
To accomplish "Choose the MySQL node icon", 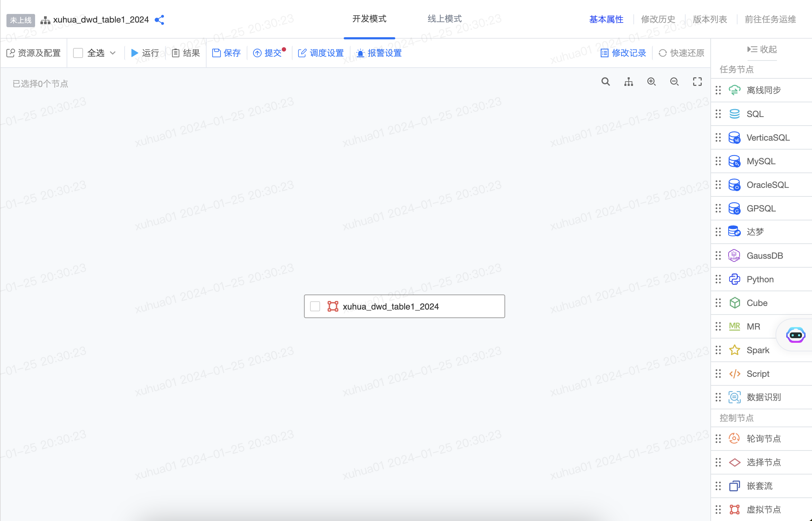I will (734, 161).
